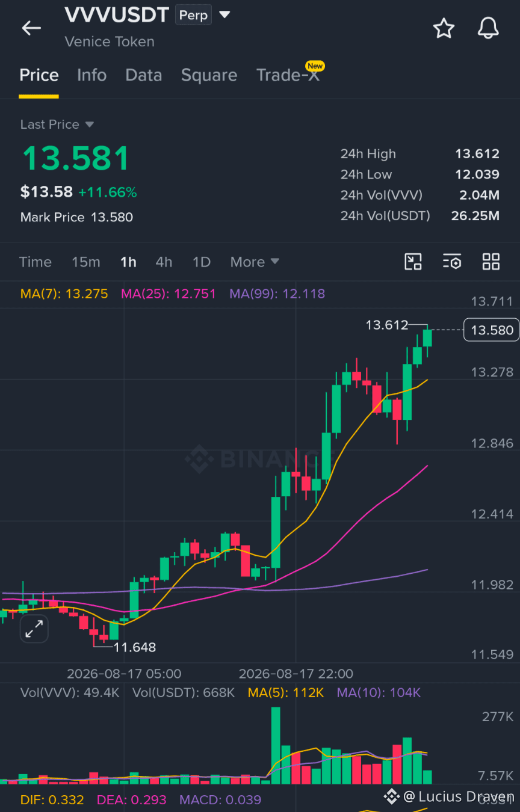The width and height of the screenshot is (520, 812).
Task: Tap the Venice Token subtitle
Action: [110, 42]
